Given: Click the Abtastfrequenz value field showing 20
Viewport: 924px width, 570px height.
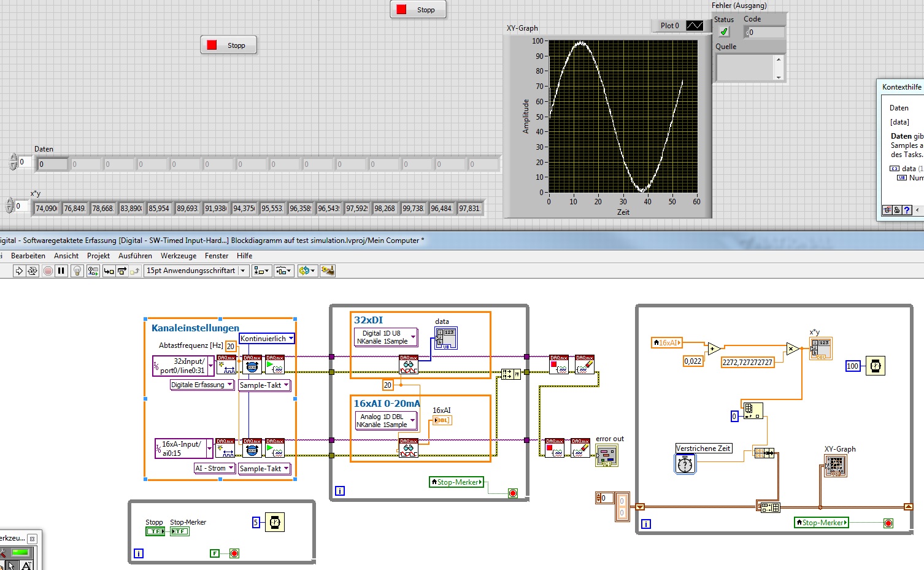Looking at the screenshot, I should pyautogui.click(x=231, y=346).
